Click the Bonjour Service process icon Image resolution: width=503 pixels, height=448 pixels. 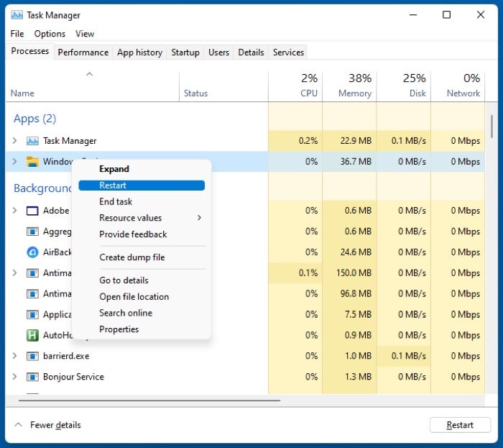click(32, 377)
